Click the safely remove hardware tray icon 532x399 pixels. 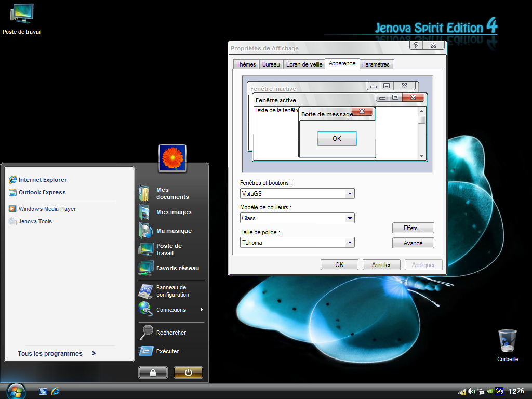point(481,392)
